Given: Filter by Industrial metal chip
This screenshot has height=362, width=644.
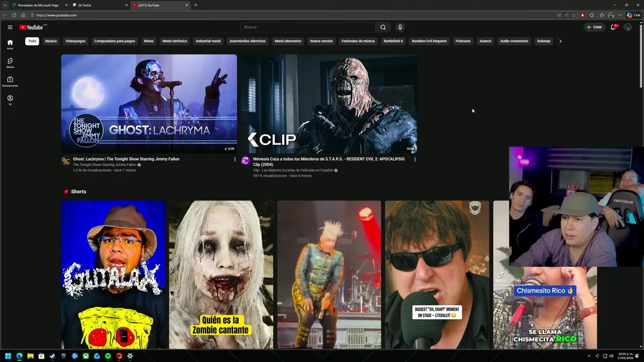Looking at the screenshot, I should 208,41.
